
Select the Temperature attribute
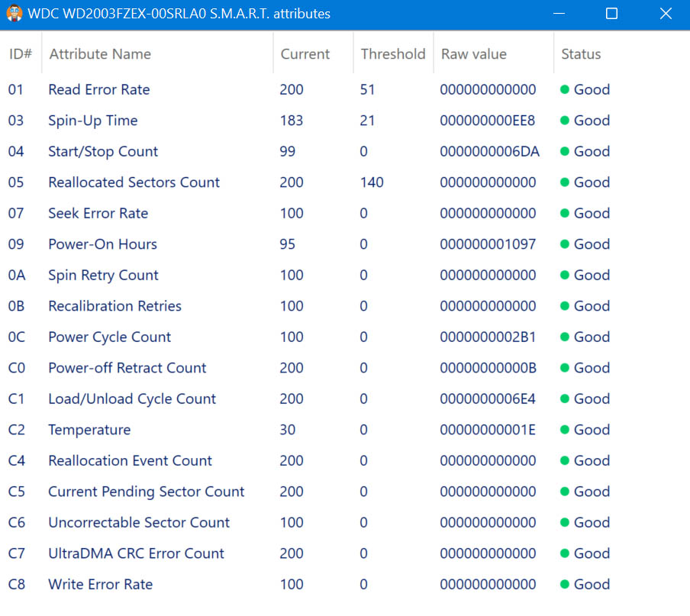point(89,430)
